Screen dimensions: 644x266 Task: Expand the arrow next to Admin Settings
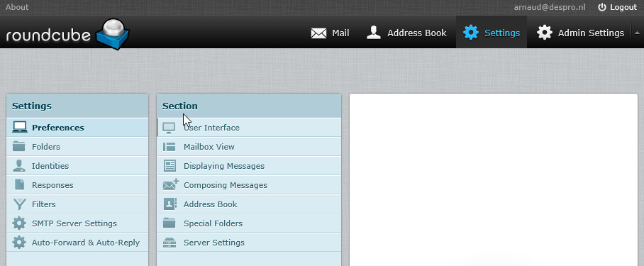[x=637, y=33]
